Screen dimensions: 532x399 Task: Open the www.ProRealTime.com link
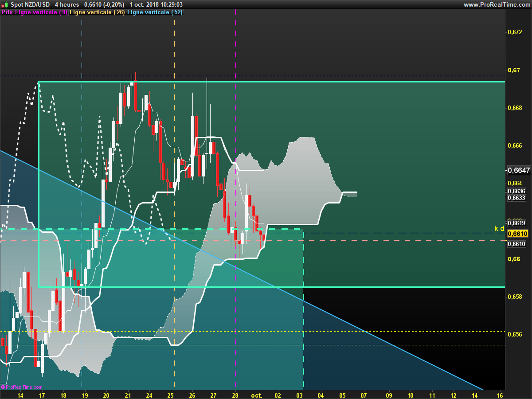click(496, 4)
